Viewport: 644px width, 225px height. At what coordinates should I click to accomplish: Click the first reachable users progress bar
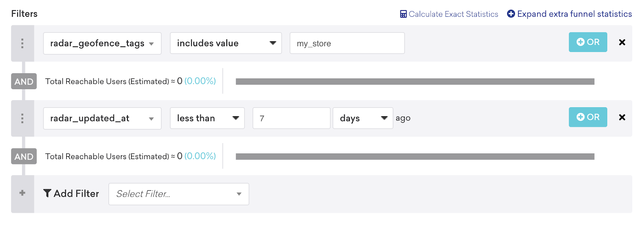tap(415, 82)
